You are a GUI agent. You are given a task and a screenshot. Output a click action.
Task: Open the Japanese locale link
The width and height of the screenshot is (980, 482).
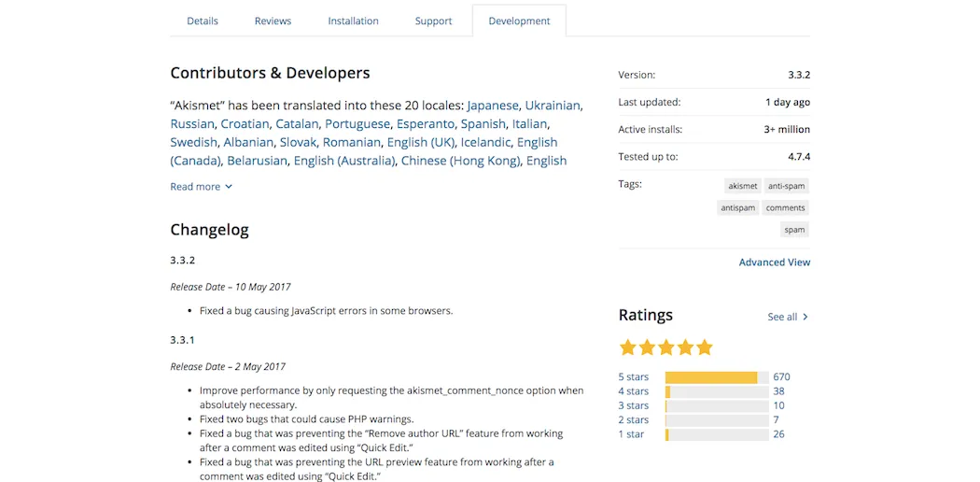[x=493, y=106]
